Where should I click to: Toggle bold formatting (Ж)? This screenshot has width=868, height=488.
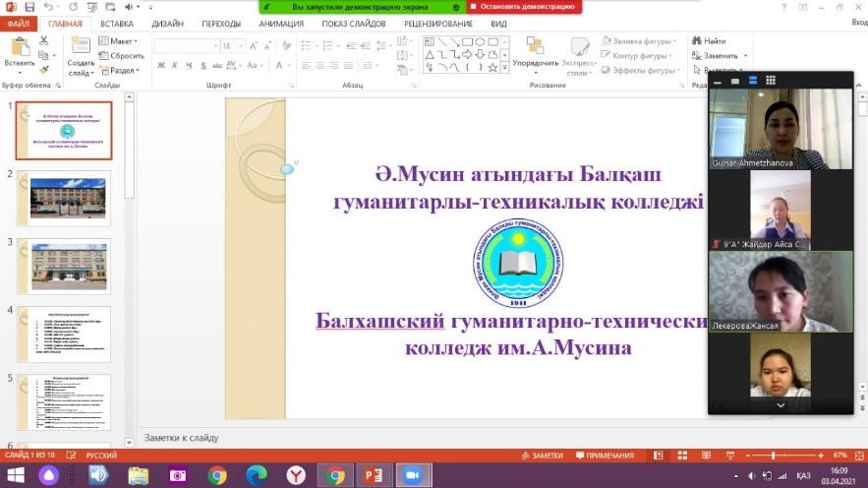[161, 65]
